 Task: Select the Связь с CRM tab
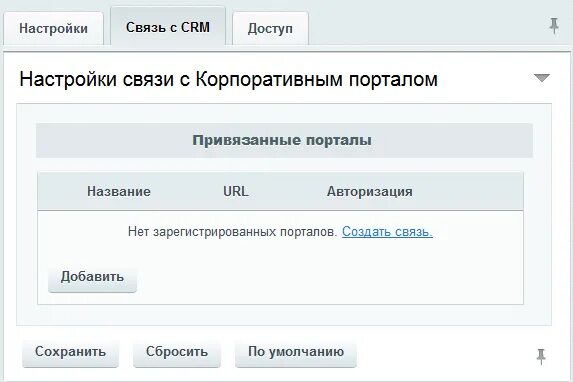[168, 27]
